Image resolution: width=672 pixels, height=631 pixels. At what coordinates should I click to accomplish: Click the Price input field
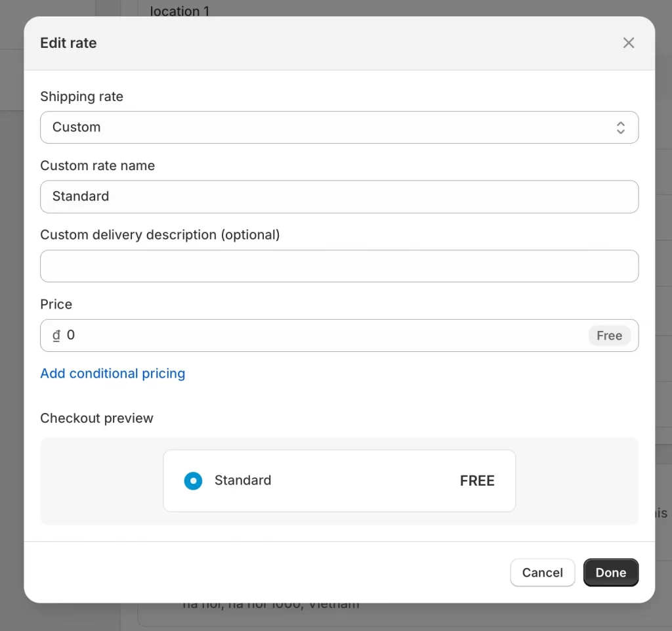pos(322,336)
